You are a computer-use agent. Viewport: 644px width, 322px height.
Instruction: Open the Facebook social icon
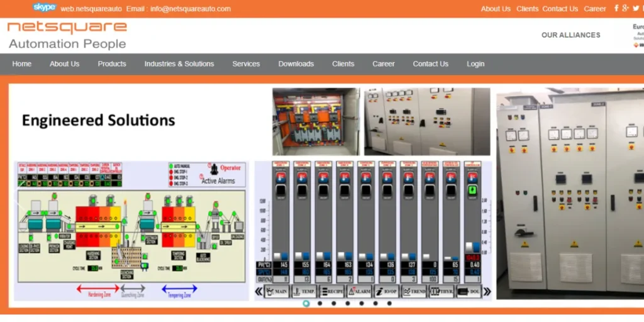pyautogui.click(x=616, y=8)
